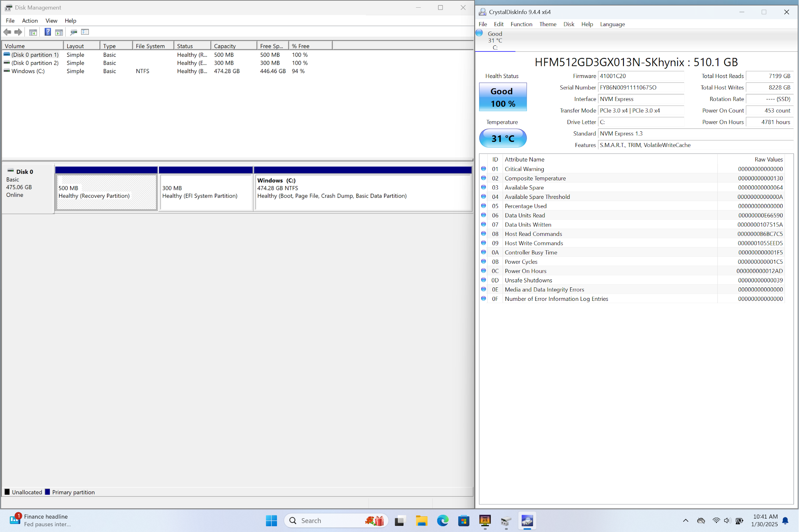Click the 31 °C temperature button
The image size is (799, 532).
503,138
